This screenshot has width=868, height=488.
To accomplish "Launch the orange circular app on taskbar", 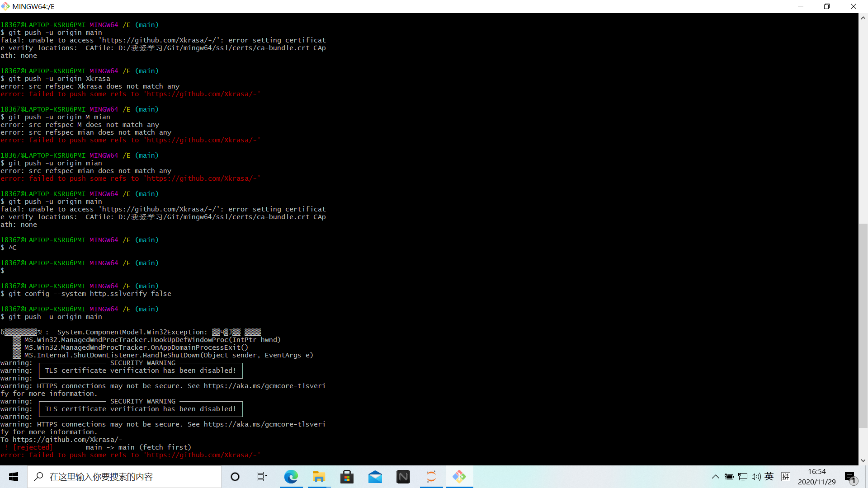I will click(x=431, y=477).
